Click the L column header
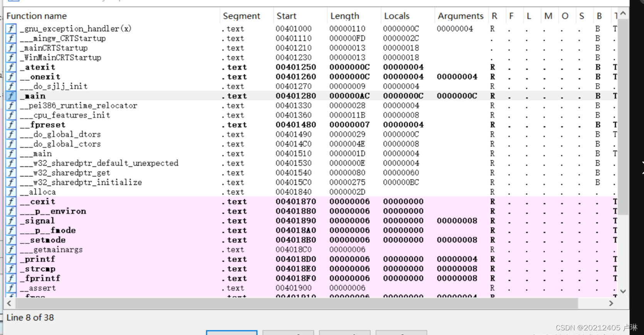The width and height of the screenshot is (644, 335). click(x=529, y=16)
